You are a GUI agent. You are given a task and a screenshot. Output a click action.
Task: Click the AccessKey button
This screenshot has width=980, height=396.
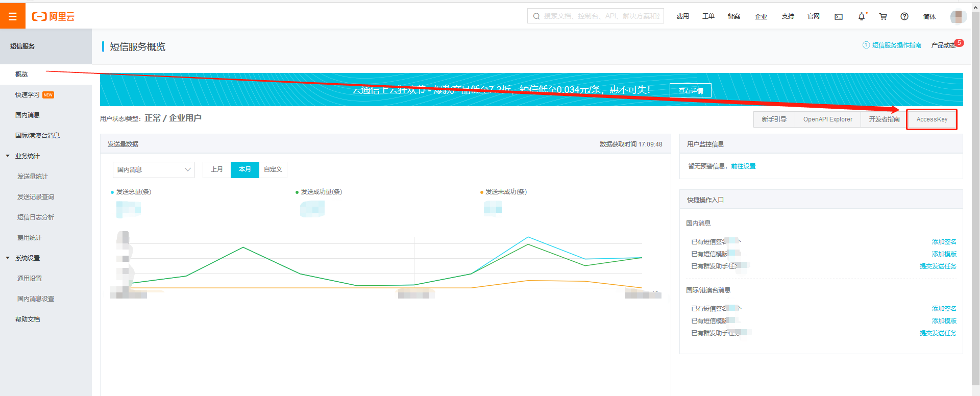[x=932, y=119]
